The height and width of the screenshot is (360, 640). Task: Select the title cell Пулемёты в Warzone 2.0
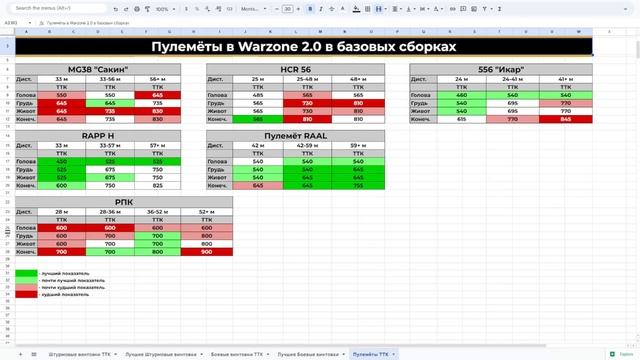(x=304, y=46)
